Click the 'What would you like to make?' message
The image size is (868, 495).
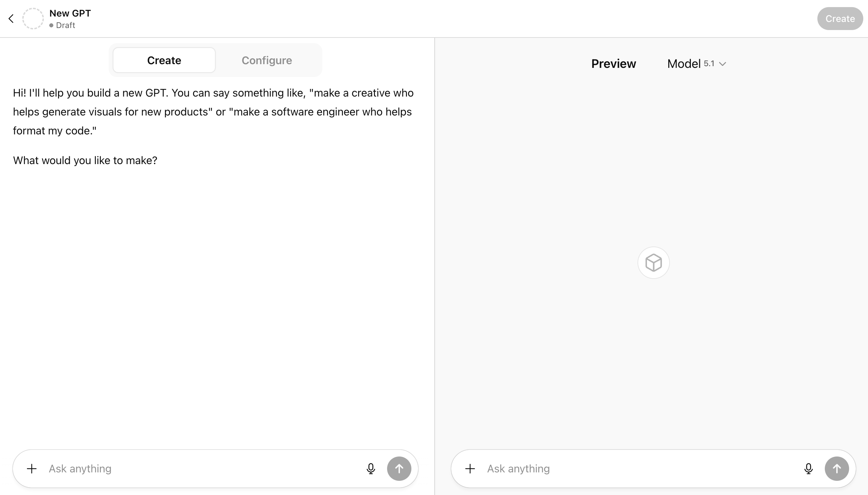pos(85,160)
